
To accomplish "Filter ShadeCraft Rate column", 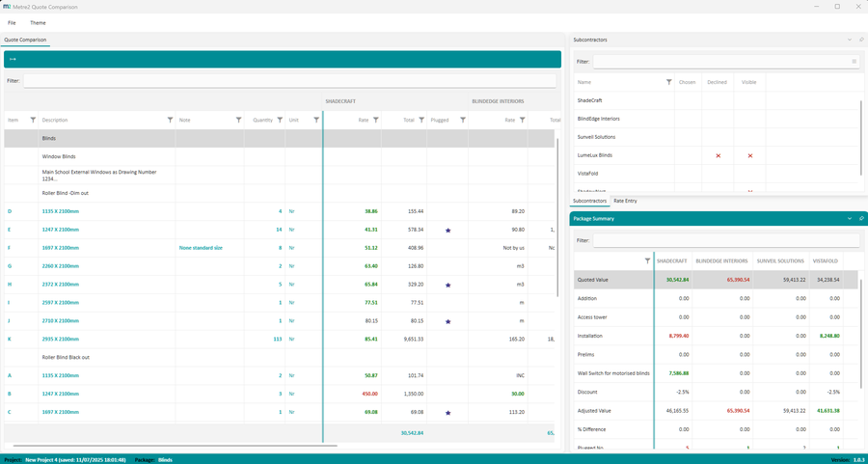I will click(x=376, y=120).
